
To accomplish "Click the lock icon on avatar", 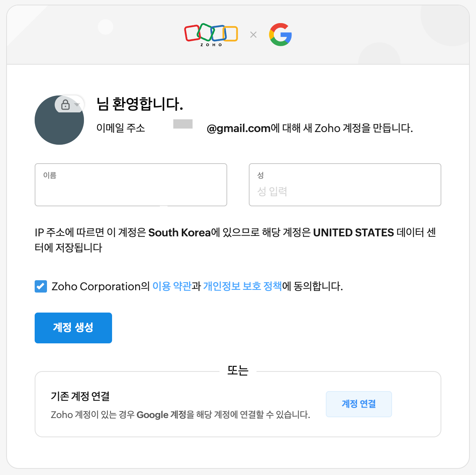I will 65,105.
